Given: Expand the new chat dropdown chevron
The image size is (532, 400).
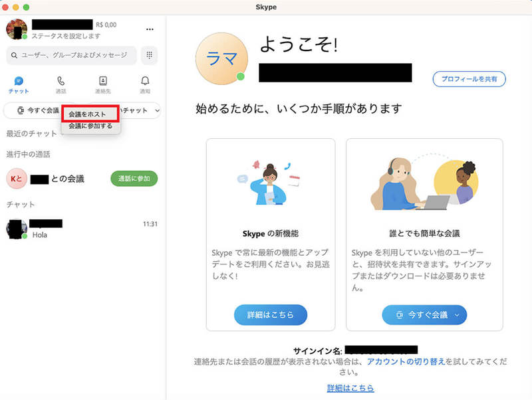Looking at the screenshot, I should click(x=157, y=110).
